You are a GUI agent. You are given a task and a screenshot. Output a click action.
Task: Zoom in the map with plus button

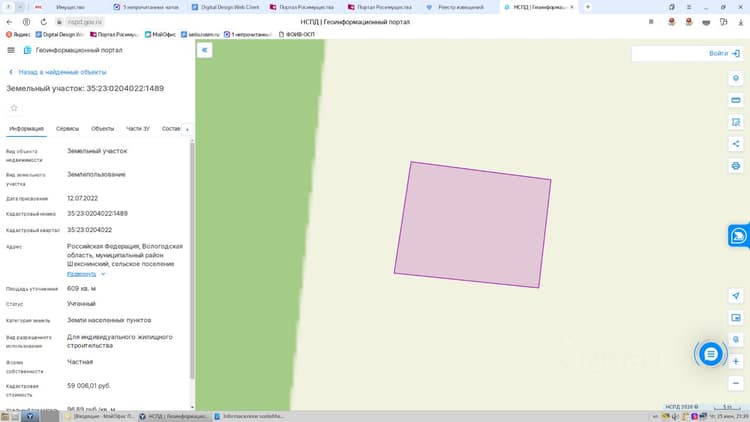(x=736, y=362)
